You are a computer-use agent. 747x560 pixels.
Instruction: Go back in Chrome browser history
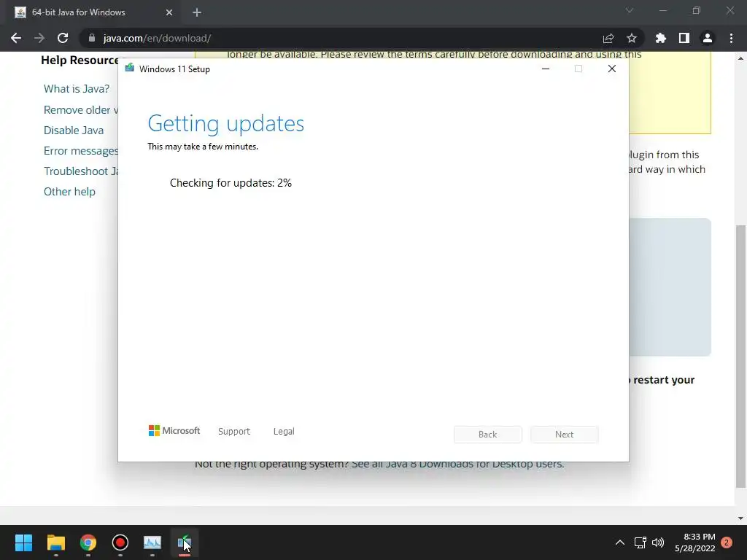point(16,38)
